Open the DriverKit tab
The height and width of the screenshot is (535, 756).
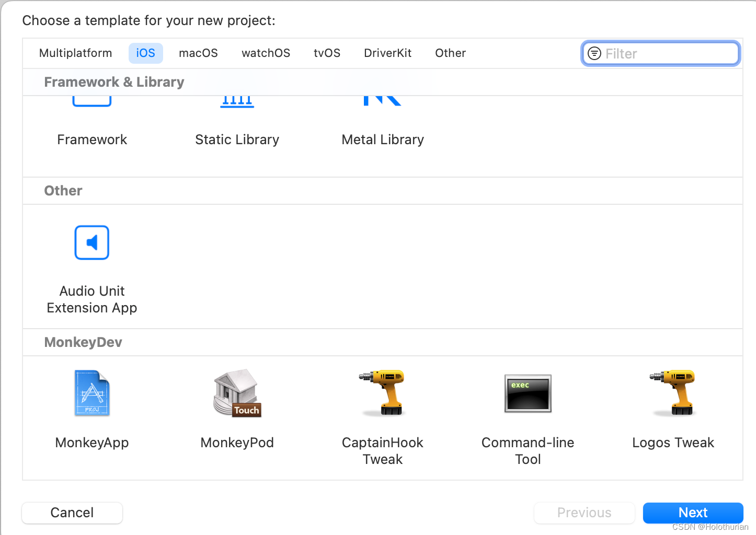[388, 53]
